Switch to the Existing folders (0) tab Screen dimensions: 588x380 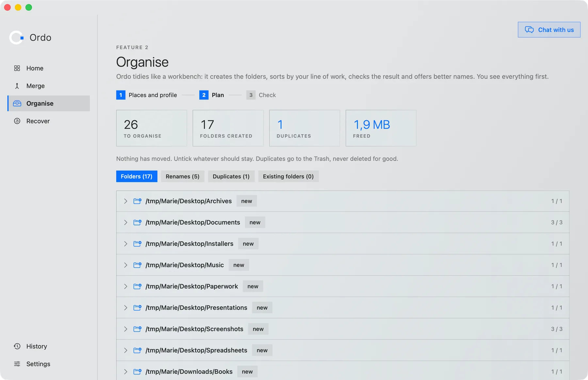point(288,176)
